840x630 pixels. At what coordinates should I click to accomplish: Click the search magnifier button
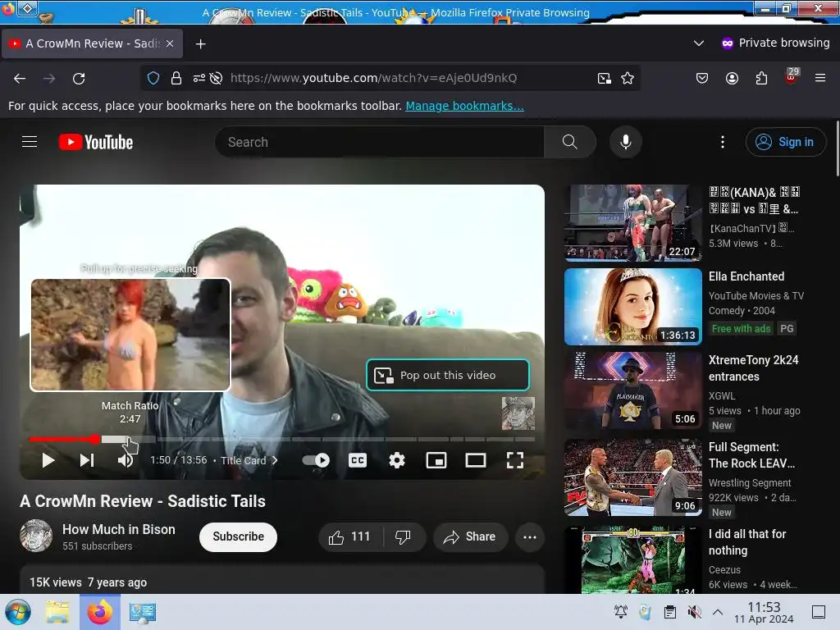coord(570,142)
